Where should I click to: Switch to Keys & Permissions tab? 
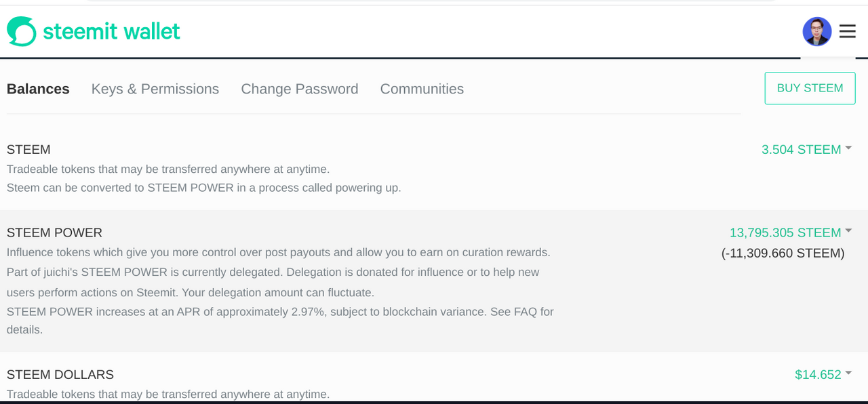click(155, 89)
